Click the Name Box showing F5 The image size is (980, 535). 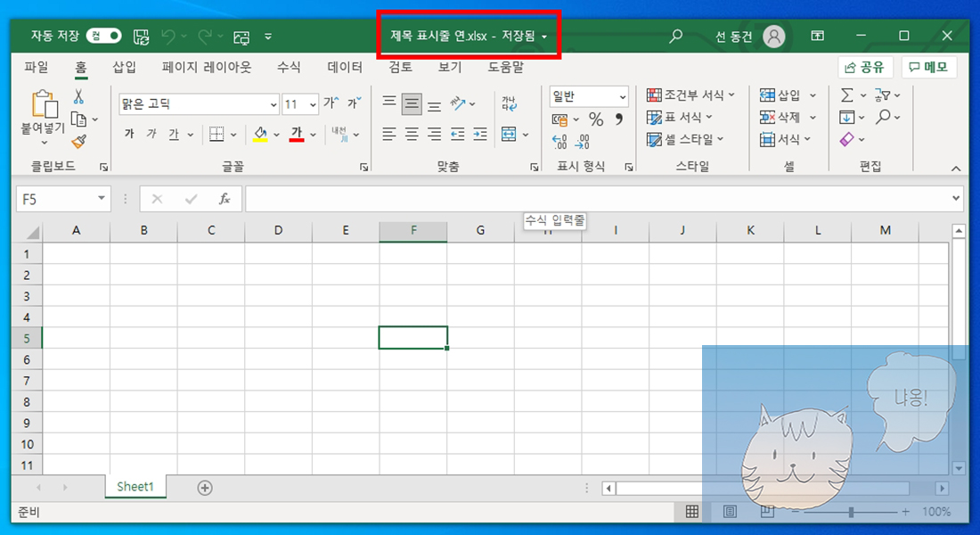[x=63, y=199]
